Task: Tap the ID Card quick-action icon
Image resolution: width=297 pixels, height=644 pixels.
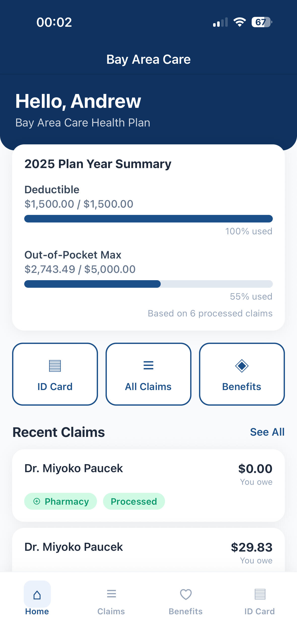Action: [55, 366]
